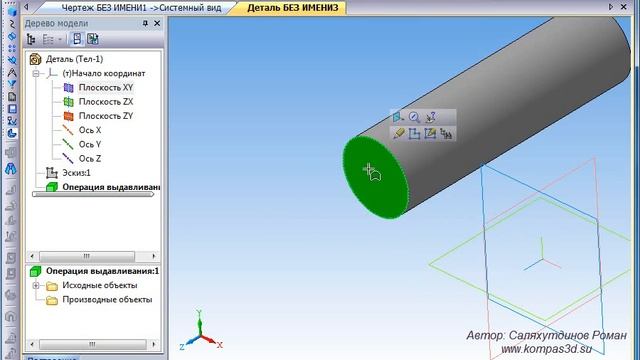Select Операция выдавливания:1 header in lower pane
This screenshot has height=360, width=640.
(102, 271)
